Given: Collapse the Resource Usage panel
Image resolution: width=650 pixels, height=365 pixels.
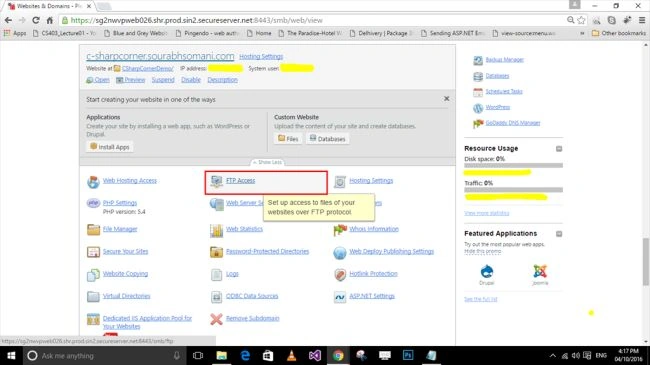Looking at the screenshot, I should [x=559, y=148].
